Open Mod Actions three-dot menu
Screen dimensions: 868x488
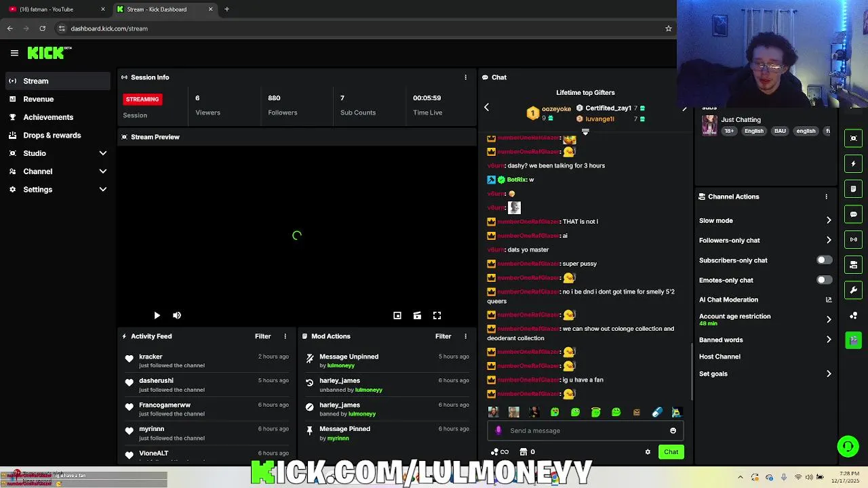point(465,336)
